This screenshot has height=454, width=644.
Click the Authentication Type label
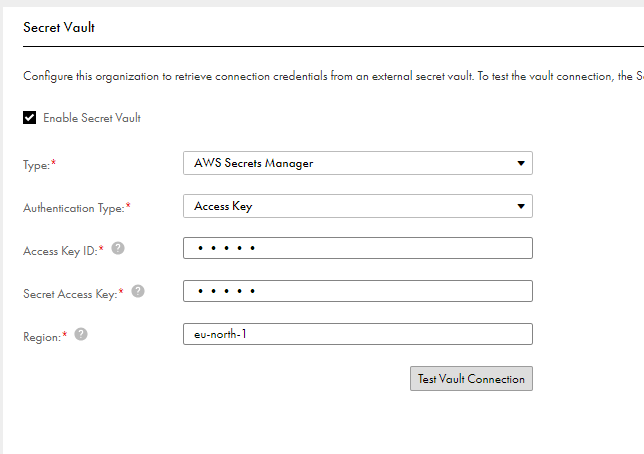coord(76,208)
